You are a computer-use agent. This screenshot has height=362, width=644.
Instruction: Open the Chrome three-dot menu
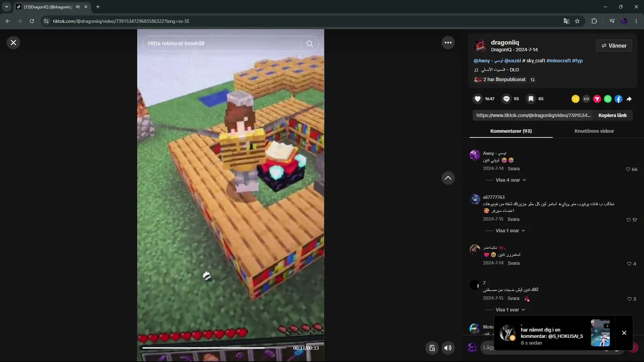[636, 21]
